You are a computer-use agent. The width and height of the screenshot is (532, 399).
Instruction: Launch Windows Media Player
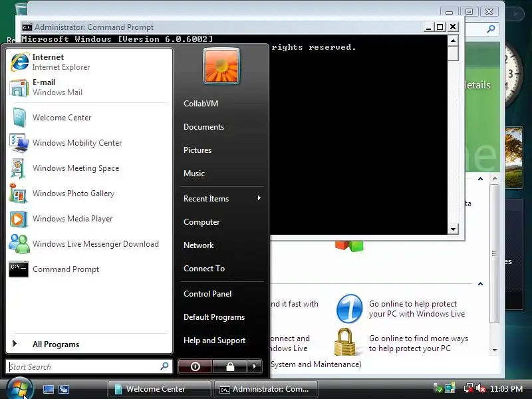pyautogui.click(x=89, y=219)
